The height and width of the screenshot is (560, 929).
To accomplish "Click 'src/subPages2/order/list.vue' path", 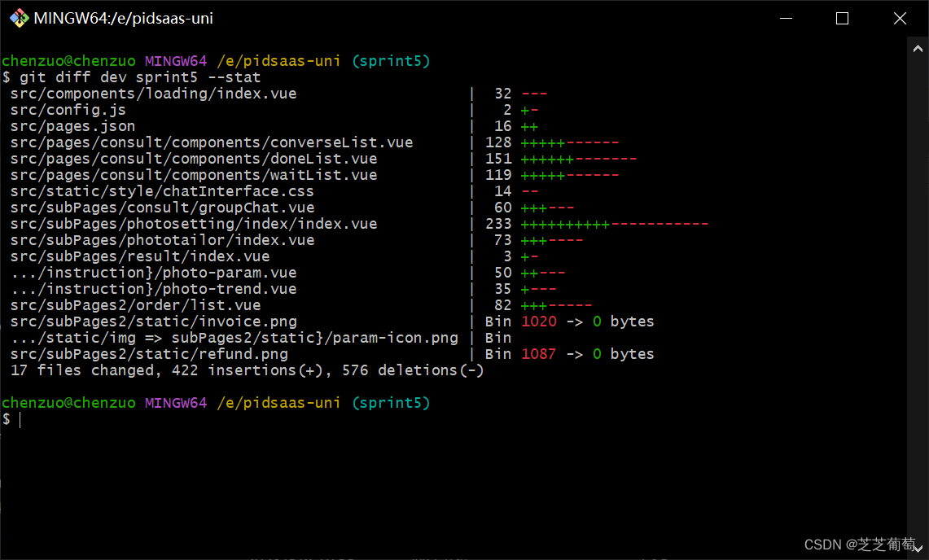I will coord(135,306).
